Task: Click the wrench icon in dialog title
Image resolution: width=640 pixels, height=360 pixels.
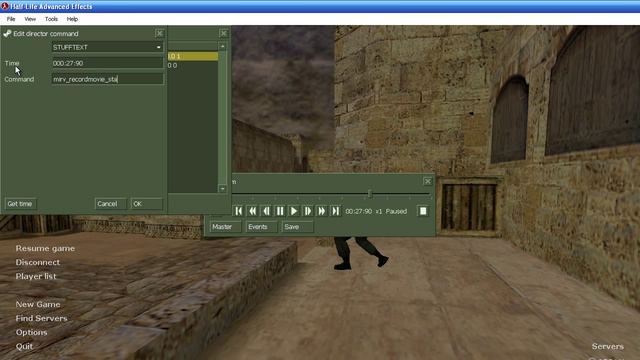Action: [7, 33]
